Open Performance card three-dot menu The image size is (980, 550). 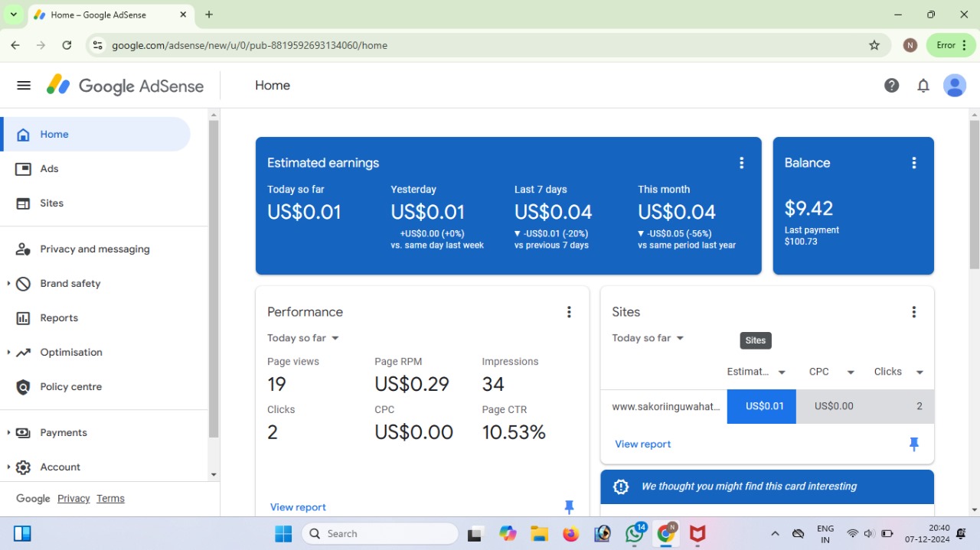click(569, 312)
